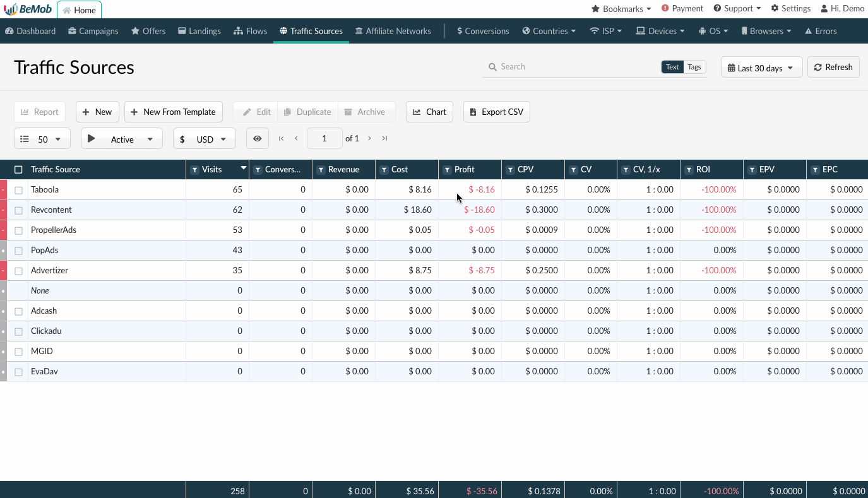868x498 pixels.
Task: Check the PropellerAds row checkbox
Action: click(18, 230)
